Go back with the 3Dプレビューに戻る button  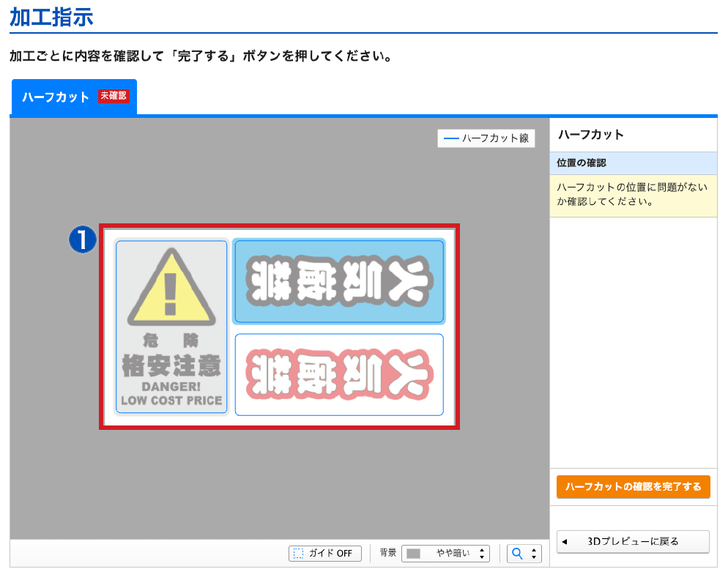click(x=633, y=542)
